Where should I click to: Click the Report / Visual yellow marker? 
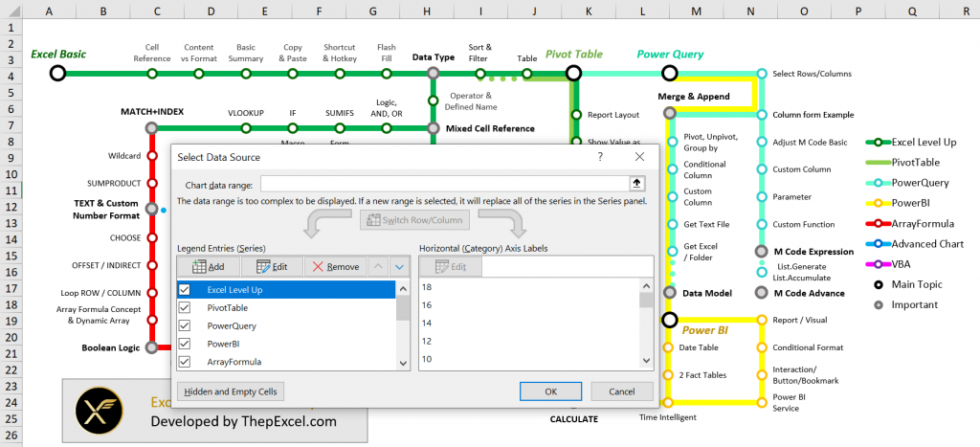pos(761,320)
